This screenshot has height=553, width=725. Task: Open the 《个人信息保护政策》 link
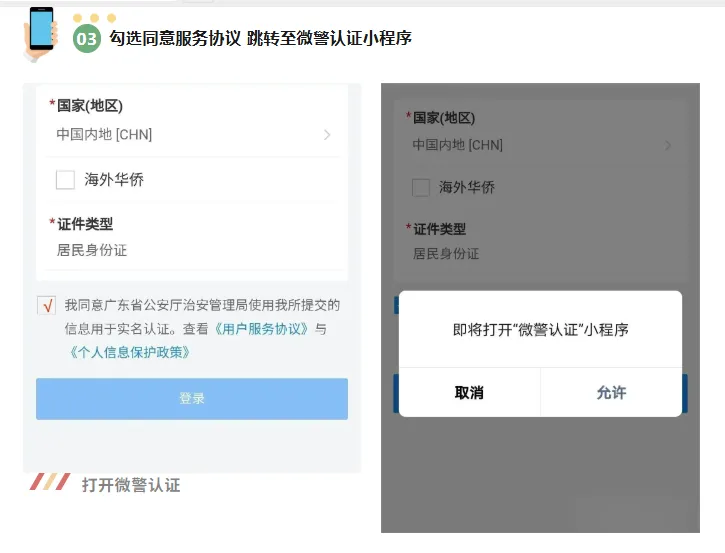[128, 352]
